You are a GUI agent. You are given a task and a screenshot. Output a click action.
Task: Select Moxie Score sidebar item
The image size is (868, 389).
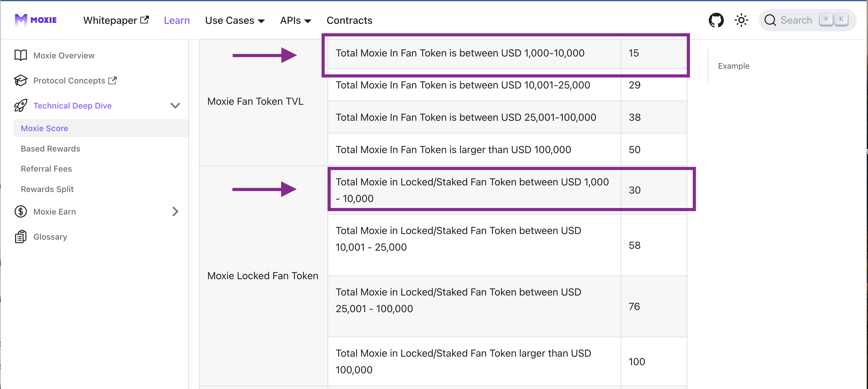coord(101,128)
